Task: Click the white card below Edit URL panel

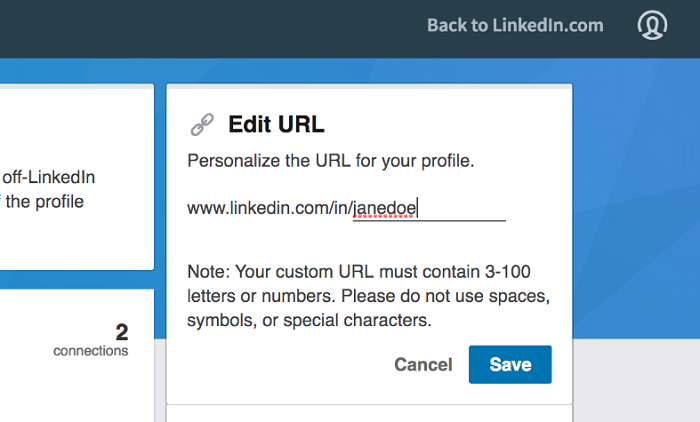Action: coord(368,414)
